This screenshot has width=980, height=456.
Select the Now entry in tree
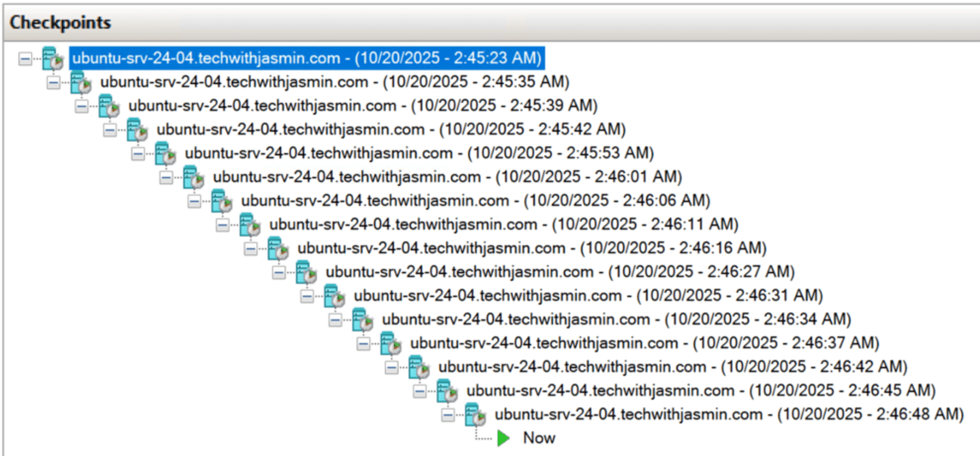point(539,438)
